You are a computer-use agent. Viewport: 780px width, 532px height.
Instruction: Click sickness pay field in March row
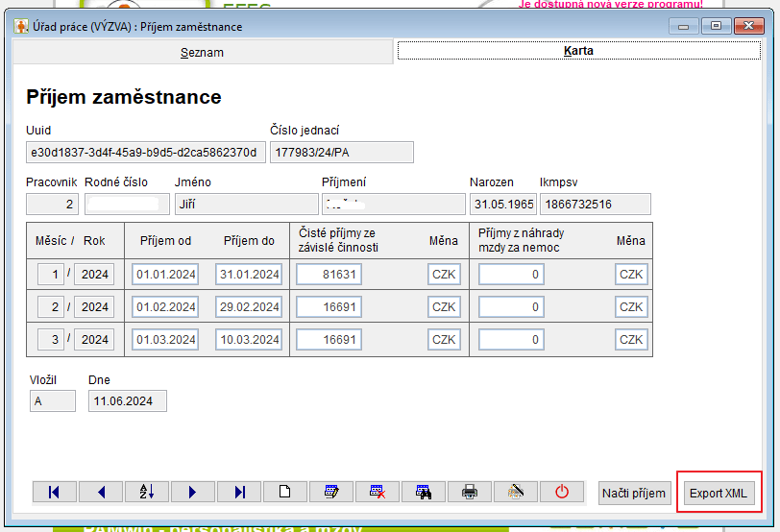click(x=511, y=340)
